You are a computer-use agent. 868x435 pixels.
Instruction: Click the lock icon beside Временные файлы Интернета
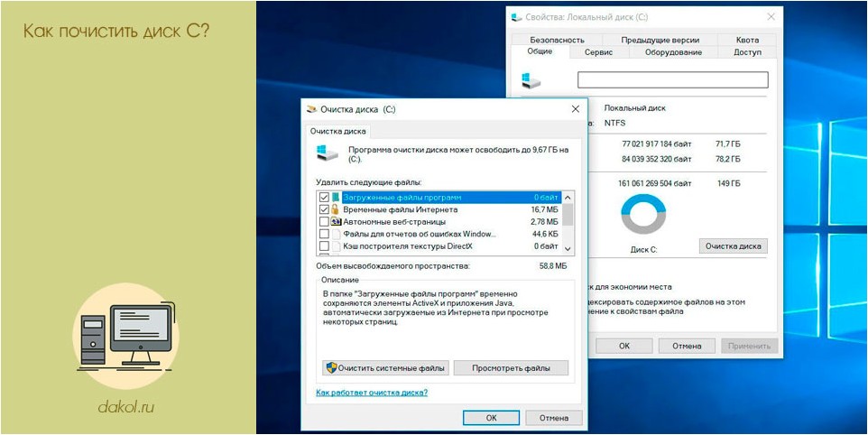335,209
